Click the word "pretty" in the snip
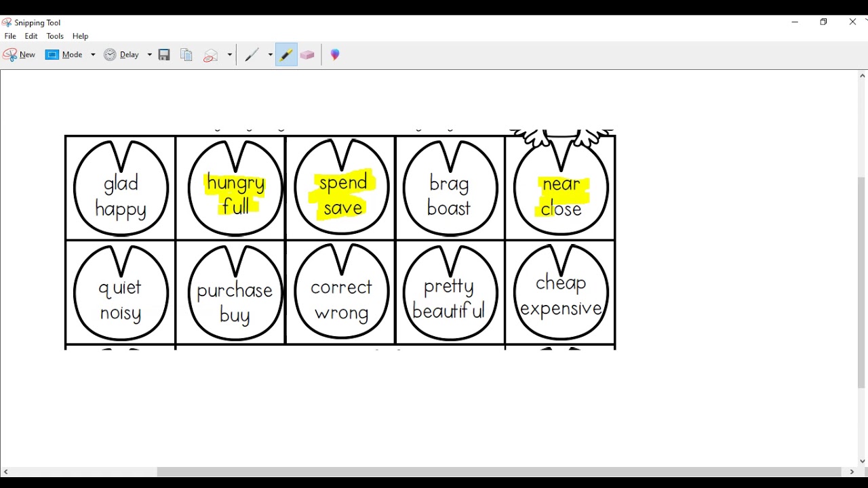868x488 pixels. (x=449, y=287)
